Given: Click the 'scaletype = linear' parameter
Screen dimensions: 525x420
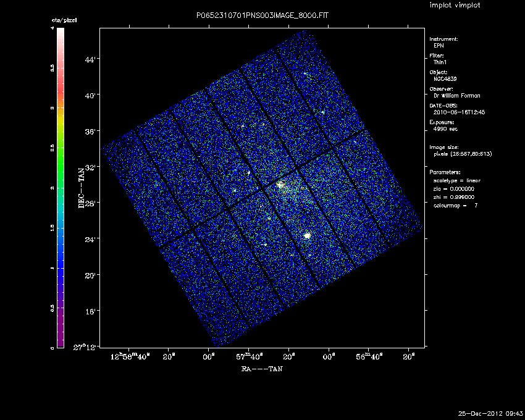Looking at the screenshot, I should 457,180.
